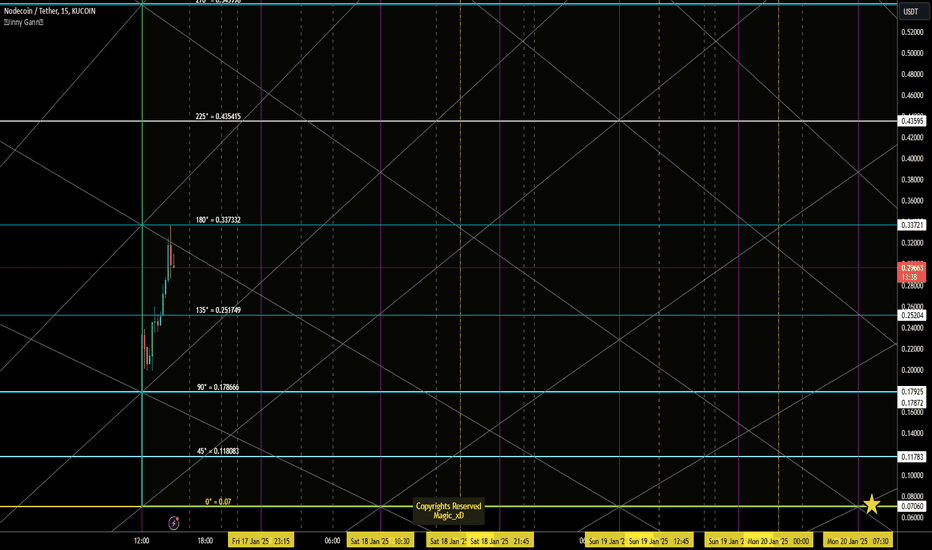Click the Fri 17 Jan '25 23:15 time label
Screen dimensions: 932x550
[261, 540]
